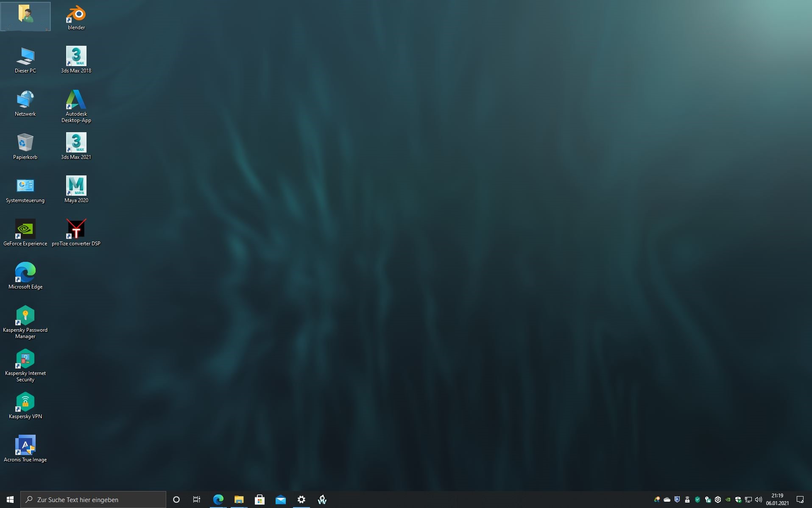Open the volume control tray icon
This screenshot has height=508, width=812.
tap(759, 500)
